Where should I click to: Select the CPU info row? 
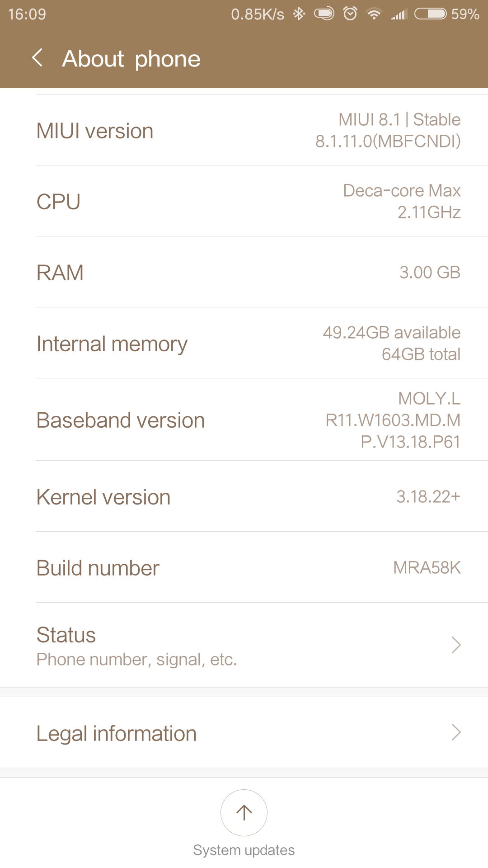point(244,202)
